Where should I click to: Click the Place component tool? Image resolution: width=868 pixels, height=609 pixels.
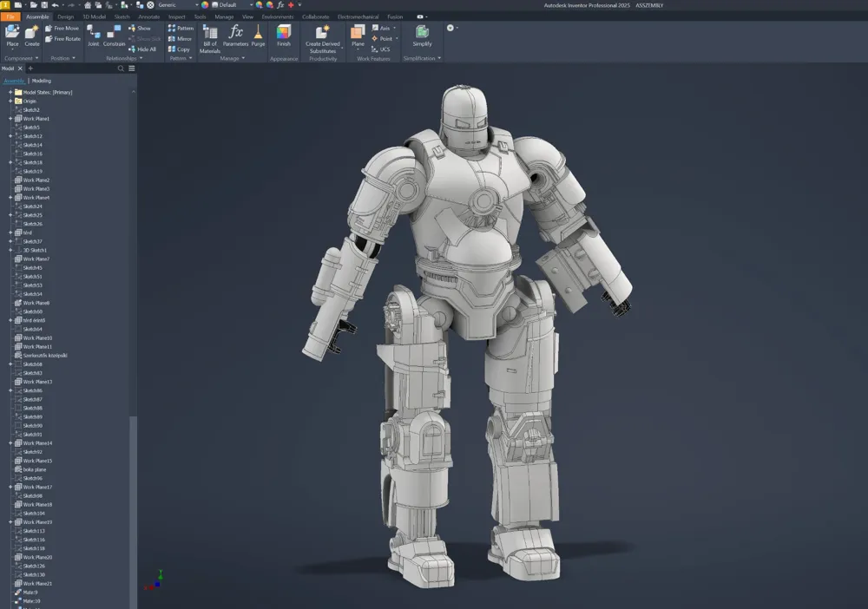point(12,36)
